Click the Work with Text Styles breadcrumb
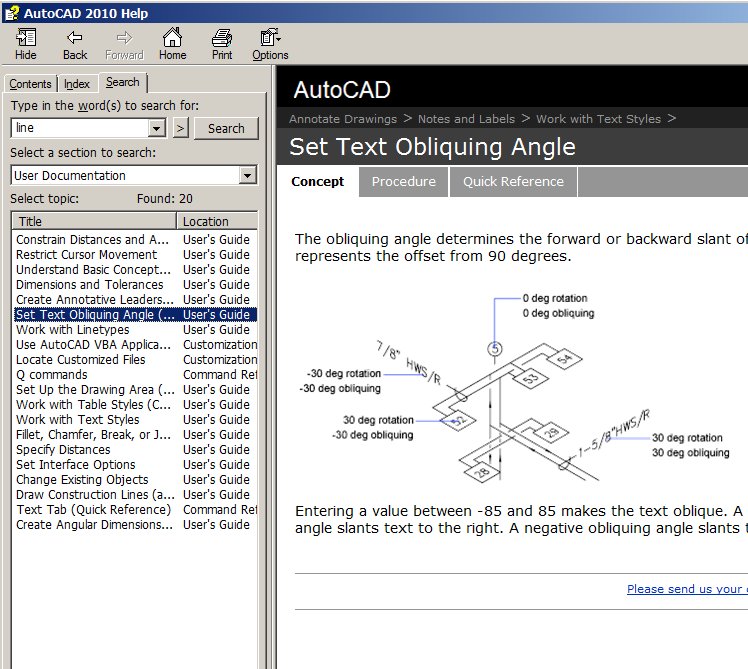This screenshot has height=669, width=748. (x=598, y=119)
